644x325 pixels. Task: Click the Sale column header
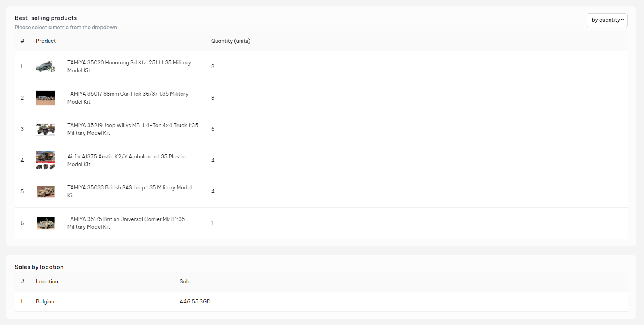tap(185, 281)
